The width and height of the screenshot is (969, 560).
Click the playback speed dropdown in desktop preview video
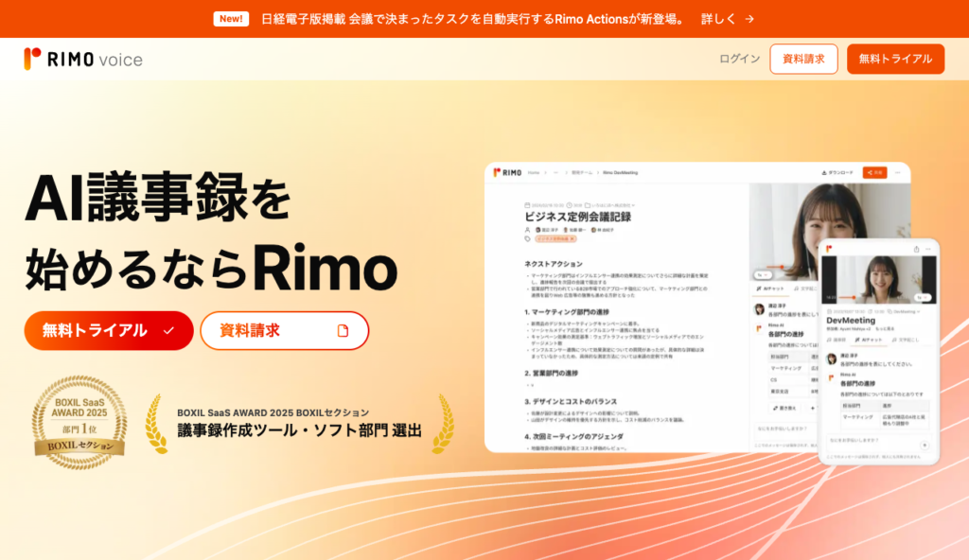pos(762,275)
